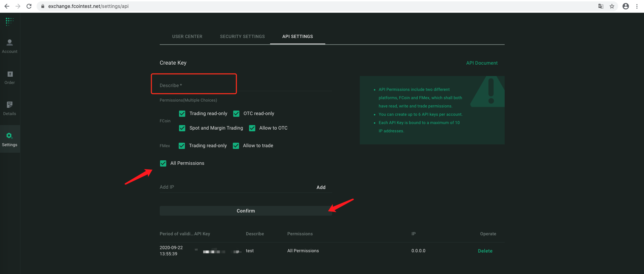Disable Spot and Margin Trading checkbox
This screenshot has width=644, height=274.
(182, 128)
